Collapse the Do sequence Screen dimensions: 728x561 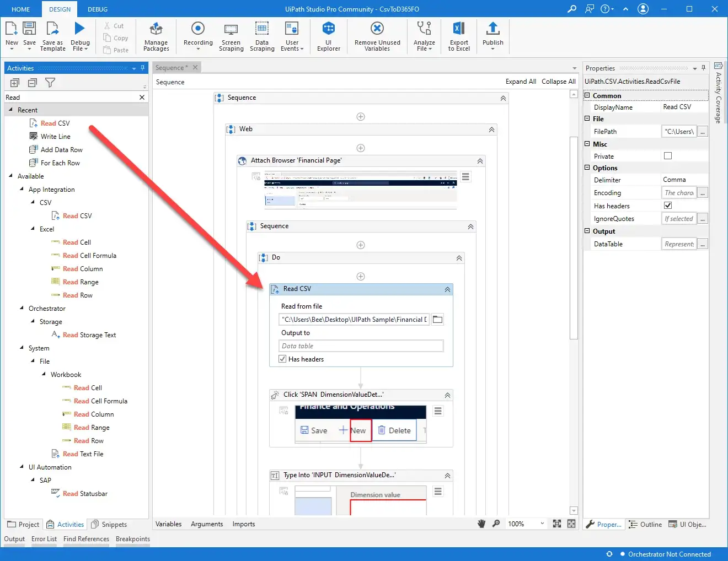(459, 258)
